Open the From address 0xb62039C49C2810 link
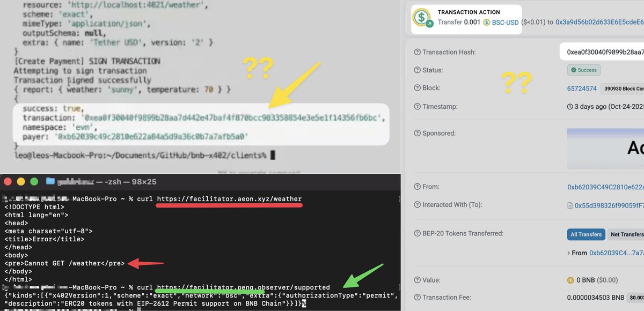The image size is (644, 311). (x=605, y=187)
